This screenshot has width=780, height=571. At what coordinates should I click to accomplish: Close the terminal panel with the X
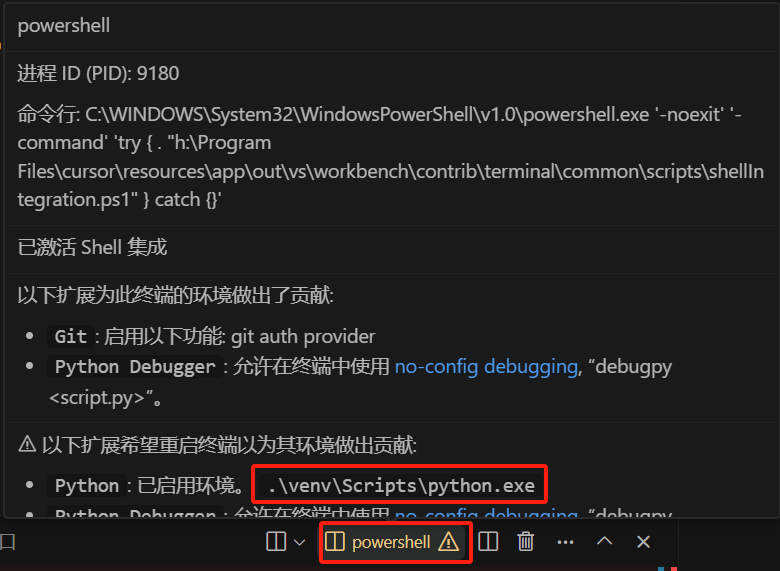[x=643, y=542]
